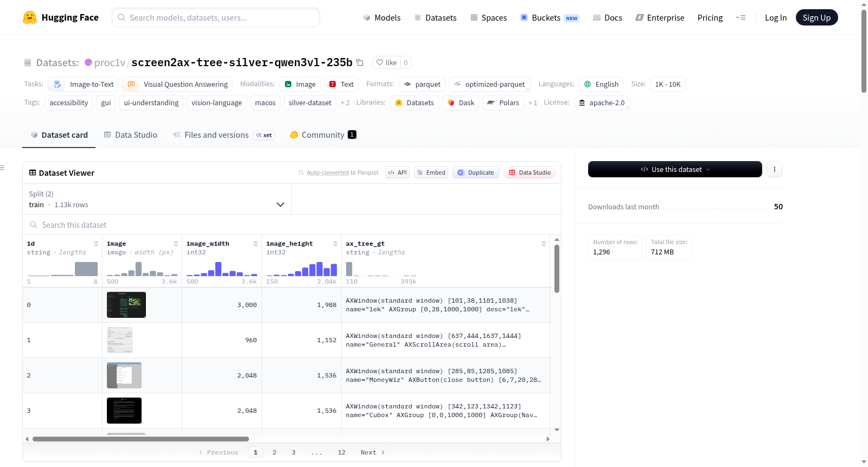Open the image thumbnail in row 3
Image resolution: width=868 pixels, height=467 pixels.
click(124, 411)
